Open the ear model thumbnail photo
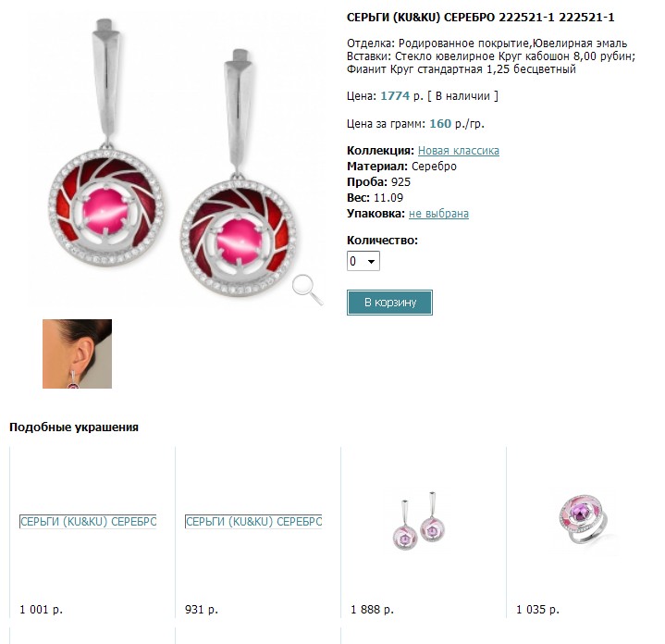Viewport: 665px width, 644px height. (x=77, y=353)
